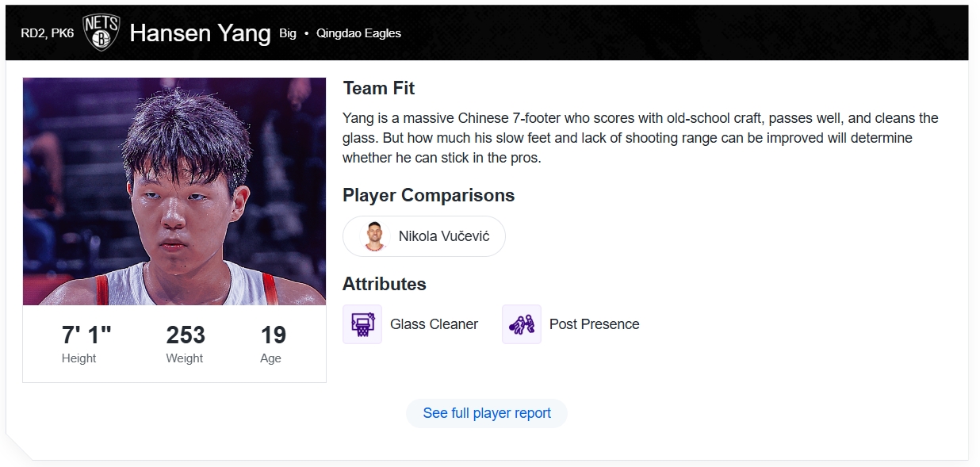Click the Team Fit description paragraph
Screen dimensions: 980x467
click(x=640, y=138)
